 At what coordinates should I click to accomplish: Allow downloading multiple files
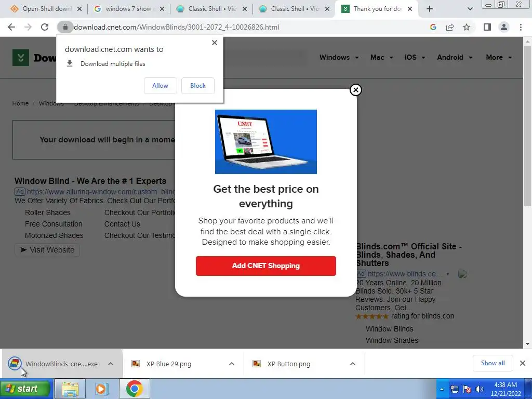[x=160, y=86]
